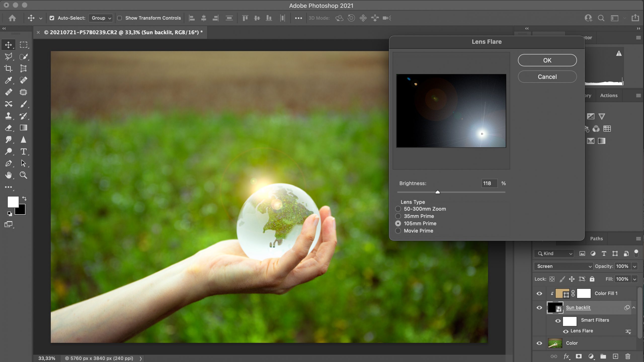Select the Pen tool

8,163
